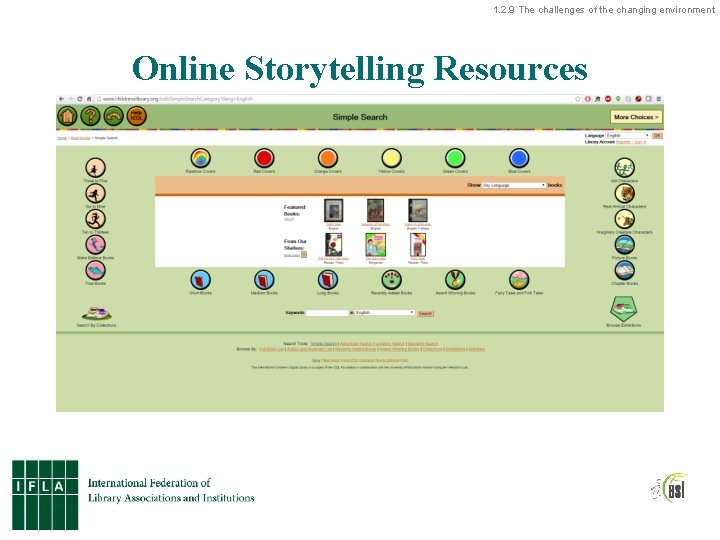The width and height of the screenshot is (720, 540).
Task: Follow Home breadcrumb link
Action: (x=62, y=138)
